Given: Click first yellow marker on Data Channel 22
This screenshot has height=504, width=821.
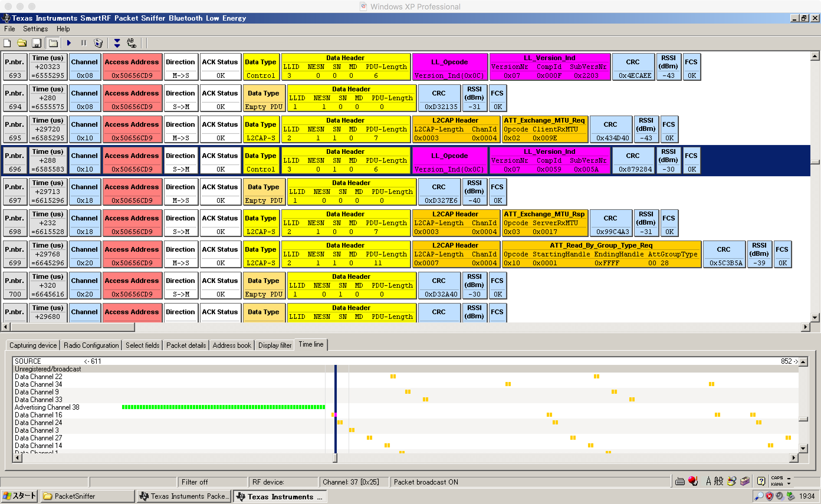Looking at the screenshot, I should click(x=393, y=376).
